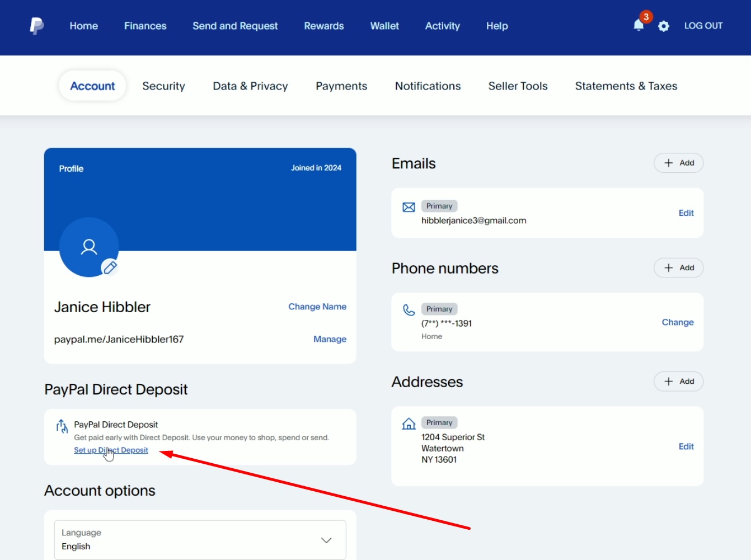Click Set up Direct Deposit link
Image resolution: width=751 pixels, height=560 pixels.
click(111, 450)
